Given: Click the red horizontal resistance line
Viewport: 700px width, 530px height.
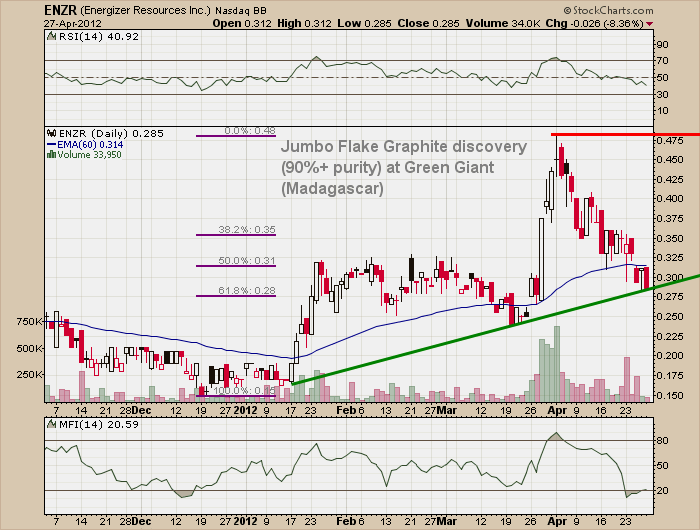Looking at the screenshot, I should pyautogui.click(x=625, y=134).
